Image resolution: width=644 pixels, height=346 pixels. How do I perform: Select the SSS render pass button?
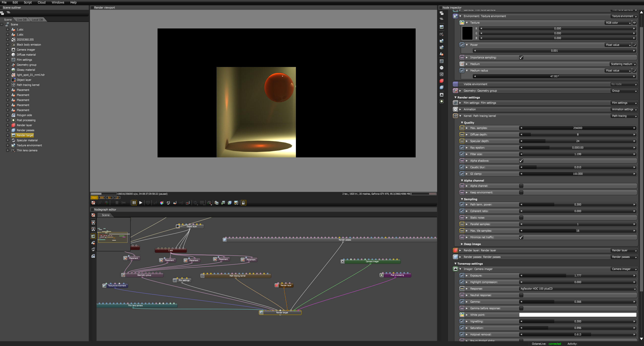coord(102,198)
